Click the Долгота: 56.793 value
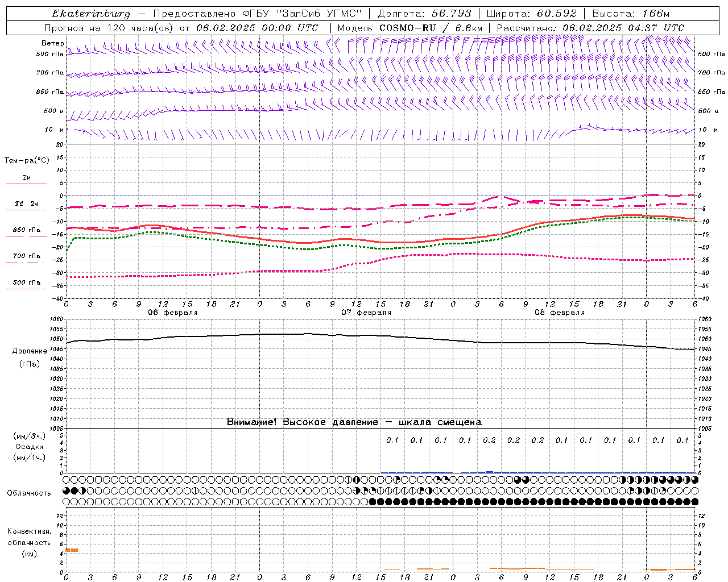Screen dimensions: 728x582 425,14
